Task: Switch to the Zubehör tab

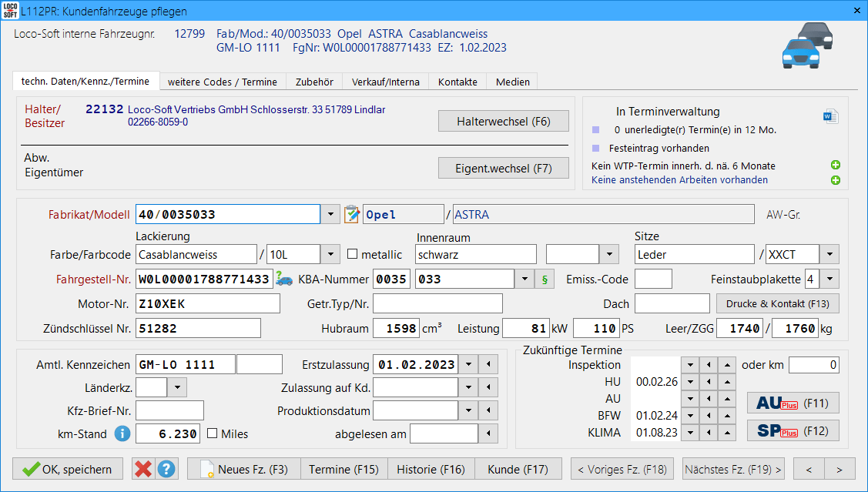Action: tap(314, 82)
